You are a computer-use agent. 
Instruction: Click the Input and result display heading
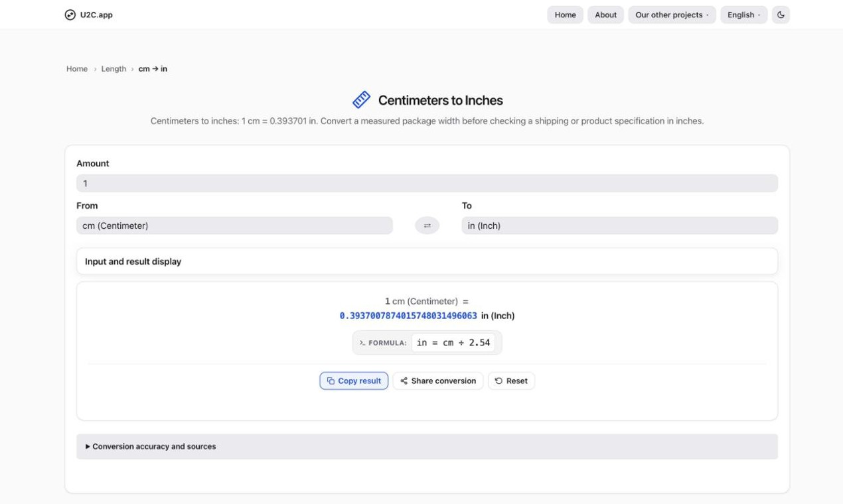[133, 261]
